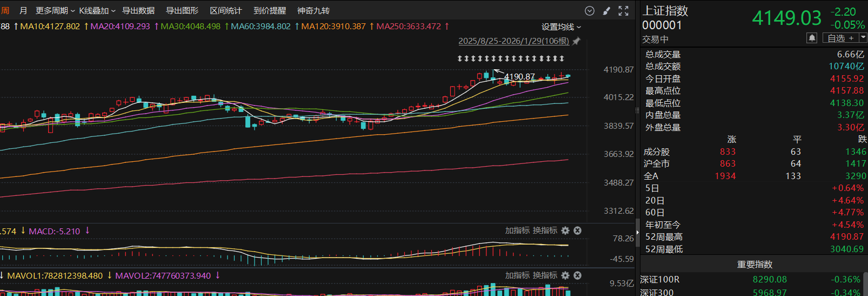Click 换指标 in MACD panel
This screenshot has height=296, width=868.
tap(545, 231)
